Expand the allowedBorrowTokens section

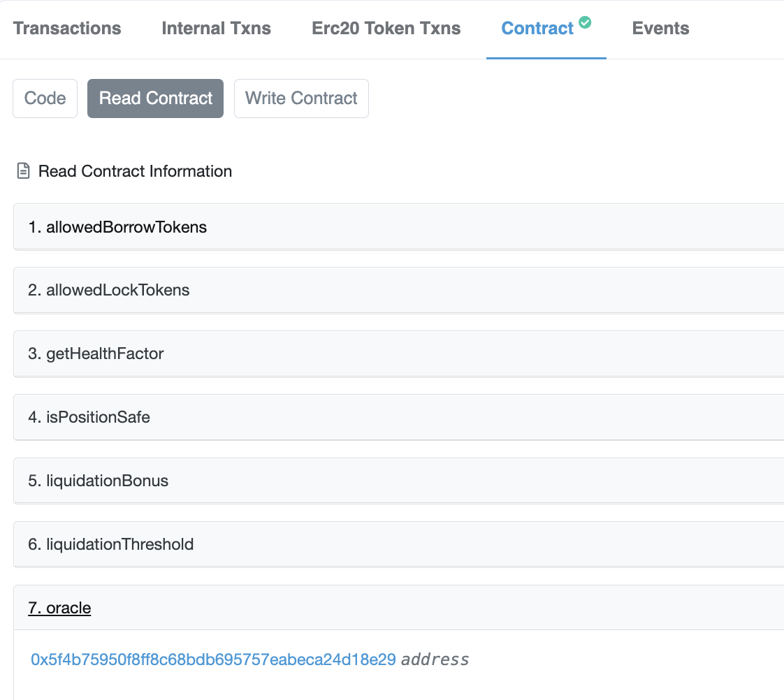[x=398, y=227]
